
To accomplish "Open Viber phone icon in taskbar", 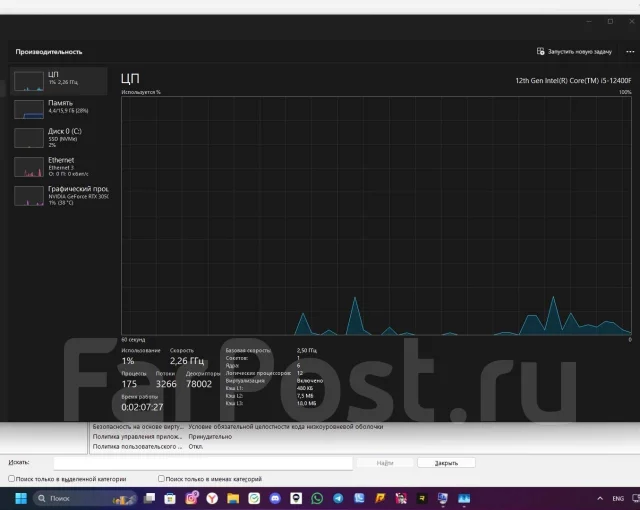I will click(359, 498).
